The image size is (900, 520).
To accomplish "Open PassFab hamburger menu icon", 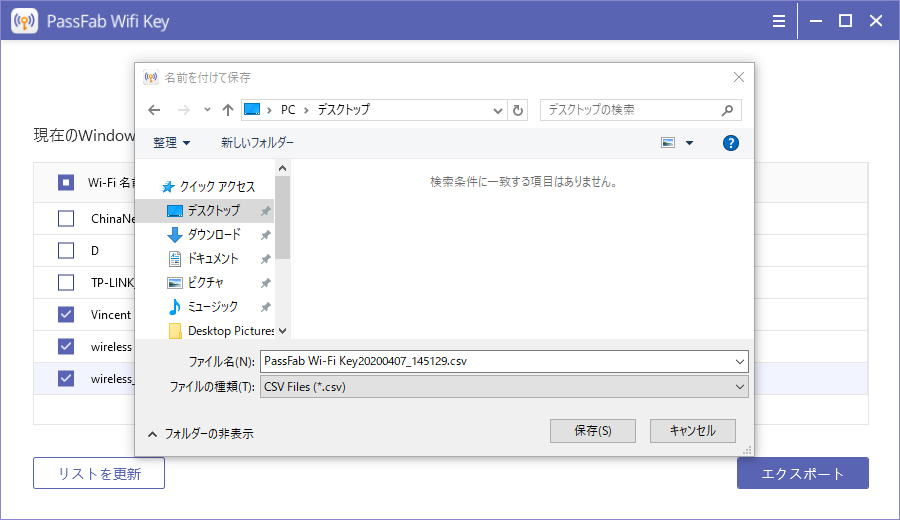I will [779, 20].
